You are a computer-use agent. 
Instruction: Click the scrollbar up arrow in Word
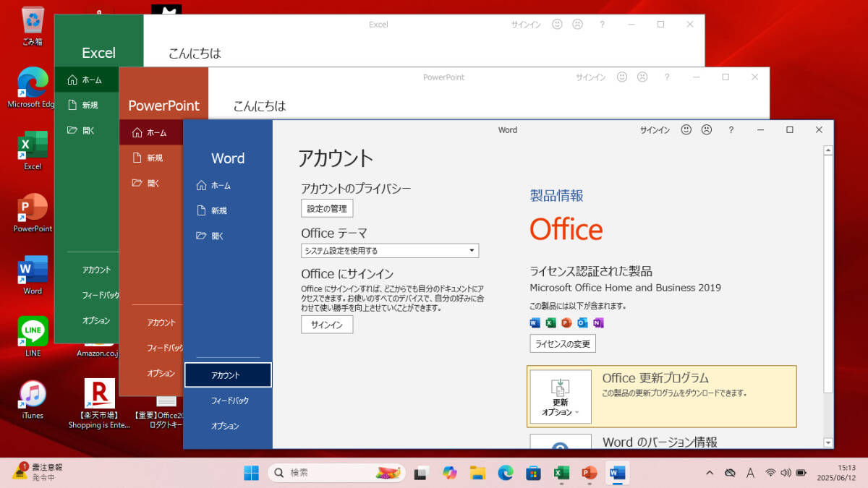tap(828, 150)
